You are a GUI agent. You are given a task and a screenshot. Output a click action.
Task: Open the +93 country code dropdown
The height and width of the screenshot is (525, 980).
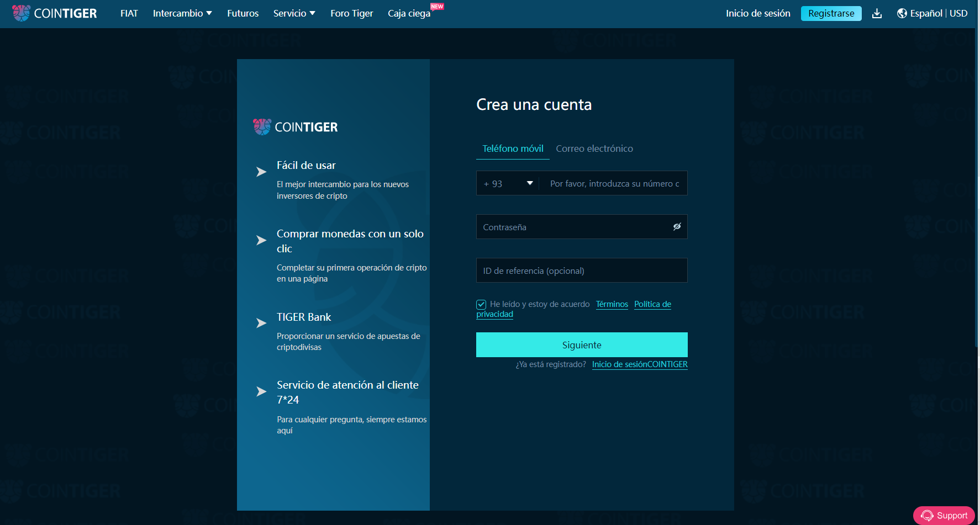(x=508, y=183)
